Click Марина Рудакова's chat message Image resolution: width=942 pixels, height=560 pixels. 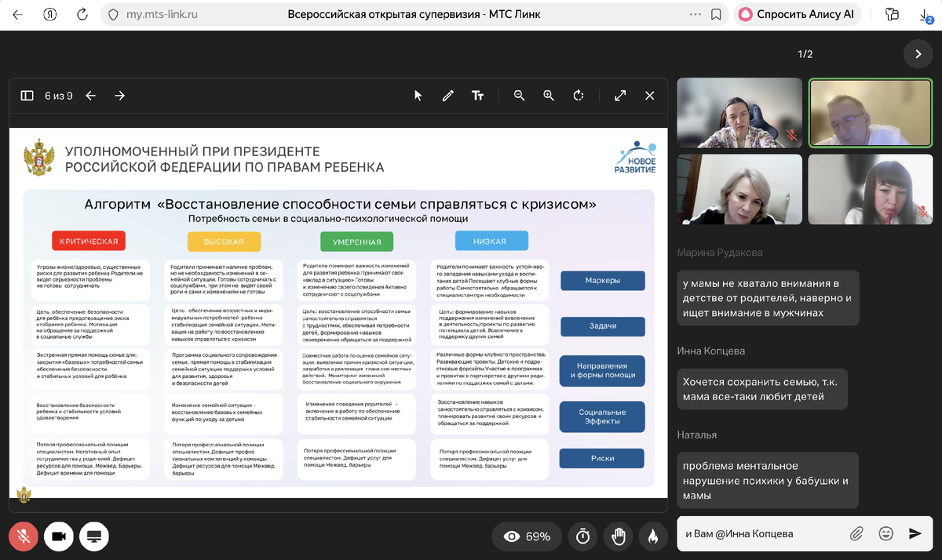pyautogui.click(x=768, y=298)
